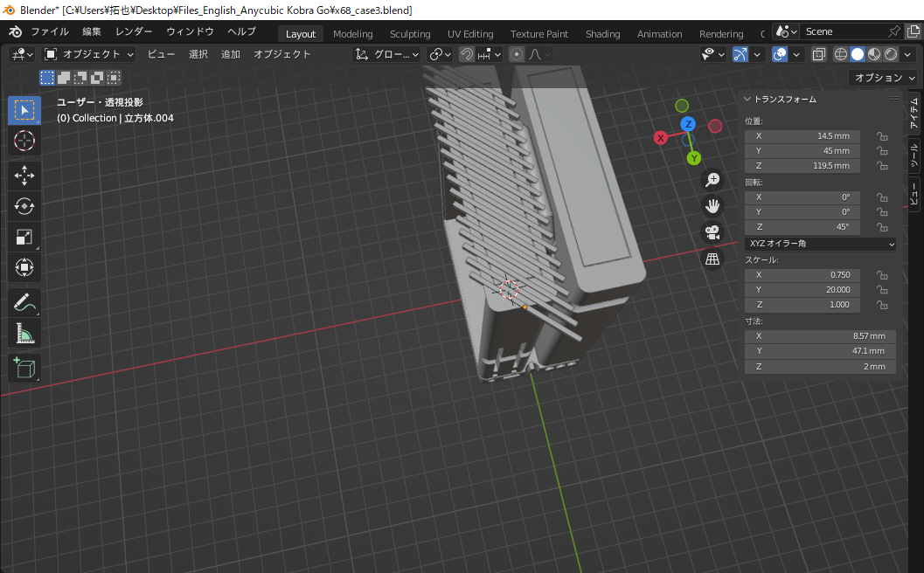Set selection mode to subtract

(80, 77)
